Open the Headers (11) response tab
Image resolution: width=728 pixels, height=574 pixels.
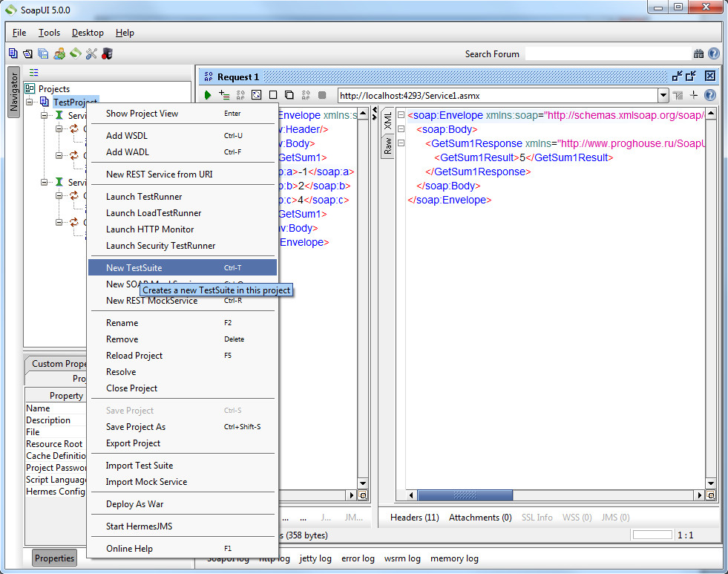tap(414, 518)
